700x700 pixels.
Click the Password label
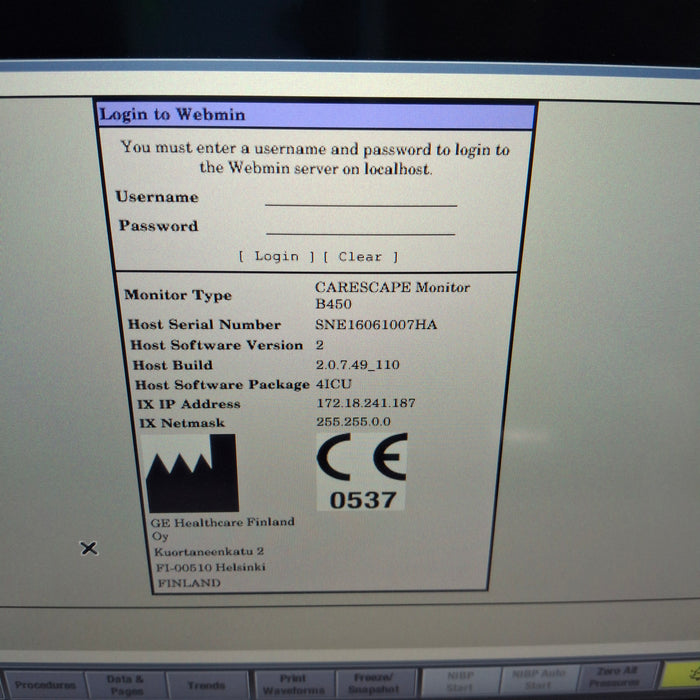click(158, 226)
